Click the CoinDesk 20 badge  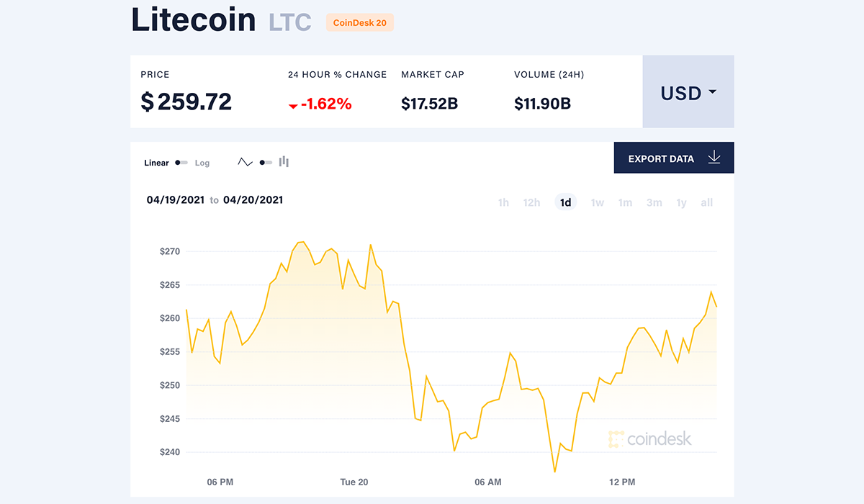click(x=359, y=22)
